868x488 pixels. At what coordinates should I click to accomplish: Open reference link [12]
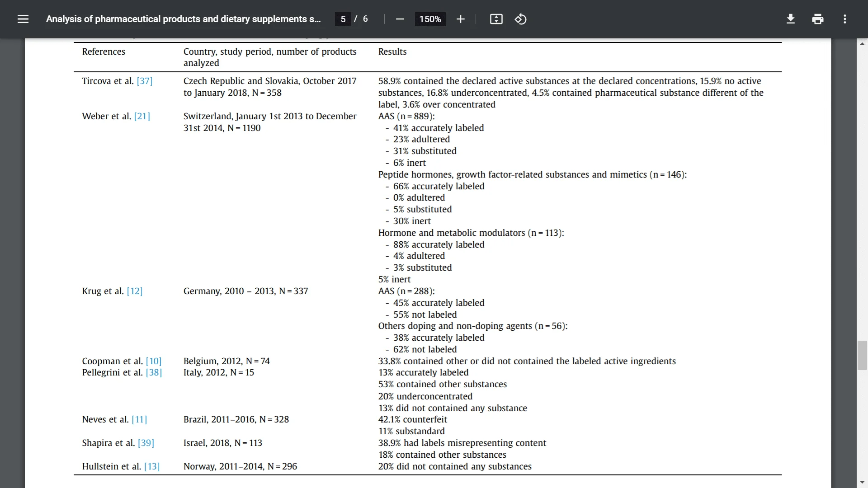click(135, 291)
